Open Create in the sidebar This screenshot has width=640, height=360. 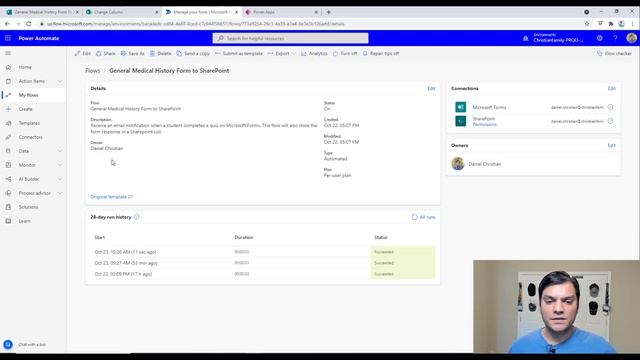point(25,109)
